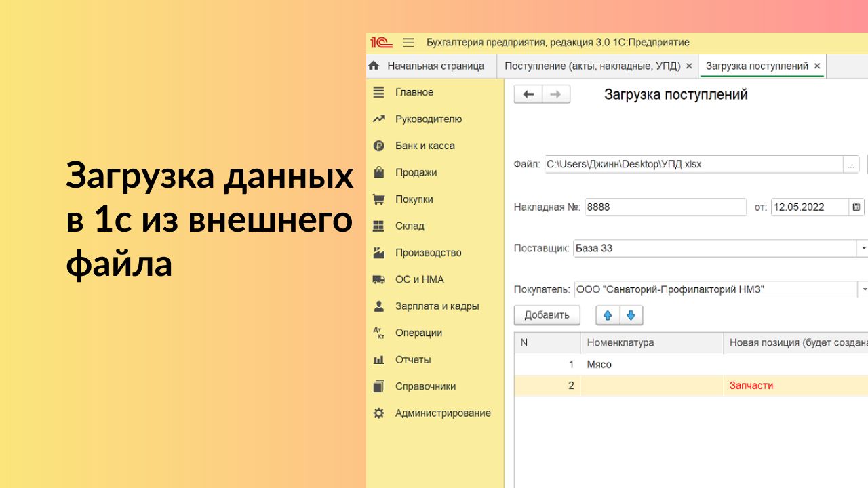Click row number 1 cell
Viewport: 868px width, 488px height.
pos(547,365)
